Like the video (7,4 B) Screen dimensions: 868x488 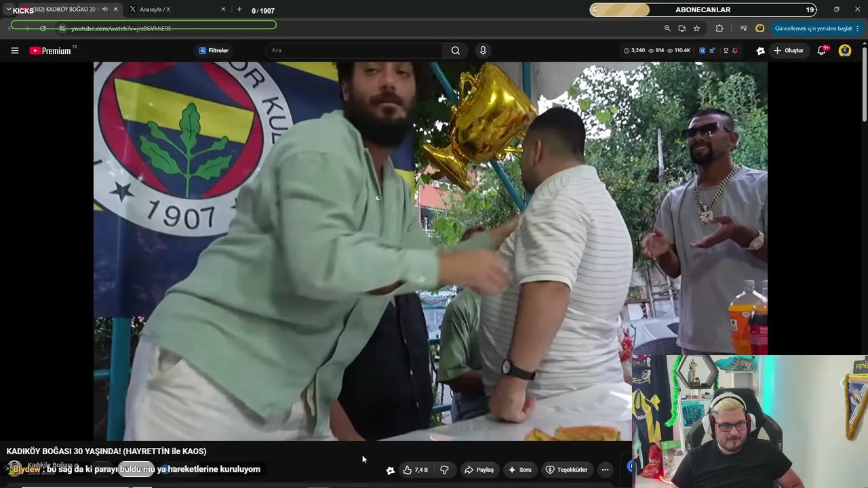click(x=415, y=470)
